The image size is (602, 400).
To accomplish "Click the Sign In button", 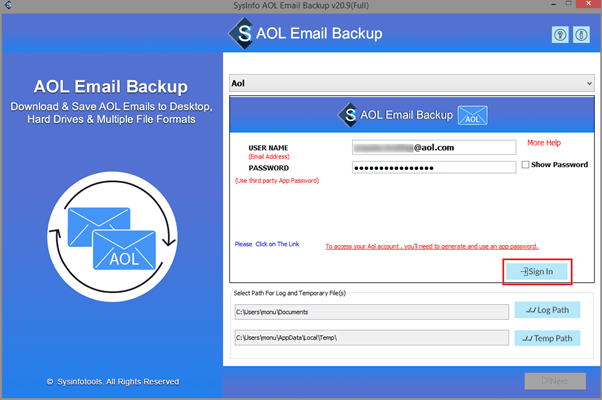I will point(537,271).
